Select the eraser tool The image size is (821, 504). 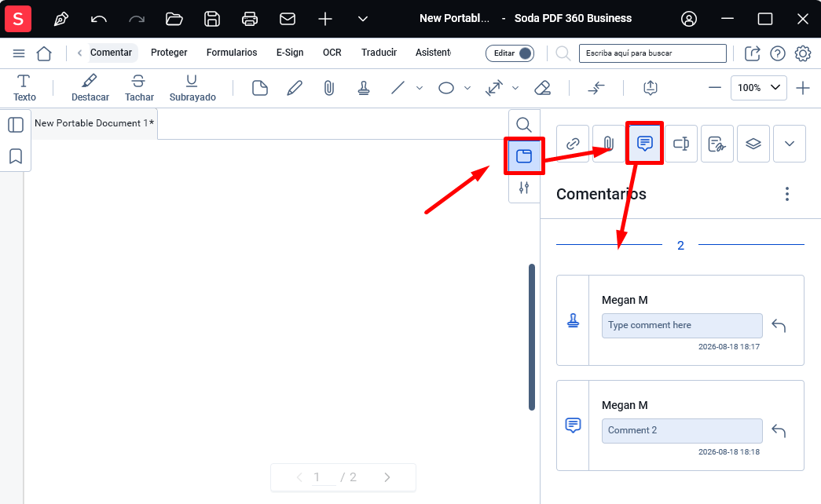pyautogui.click(x=542, y=88)
